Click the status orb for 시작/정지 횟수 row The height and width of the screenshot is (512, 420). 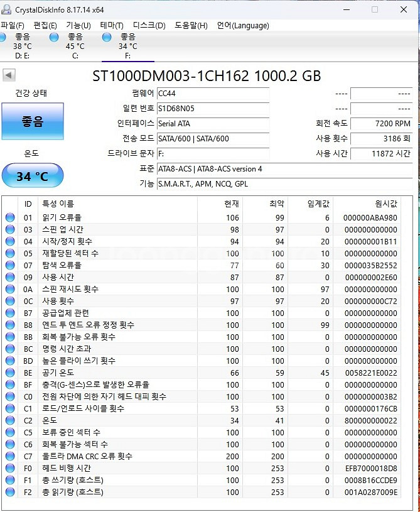click(x=10, y=241)
